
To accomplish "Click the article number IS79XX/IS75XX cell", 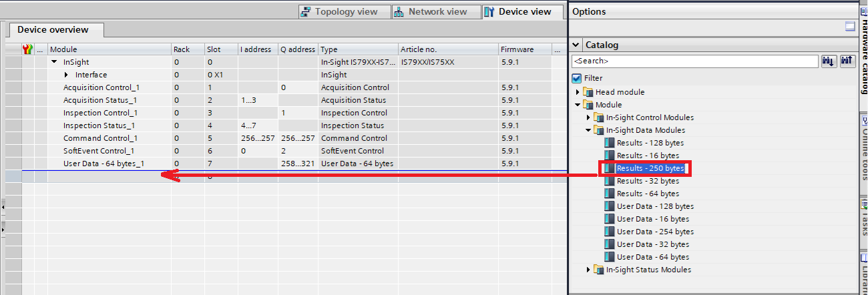I will click(448, 61).
